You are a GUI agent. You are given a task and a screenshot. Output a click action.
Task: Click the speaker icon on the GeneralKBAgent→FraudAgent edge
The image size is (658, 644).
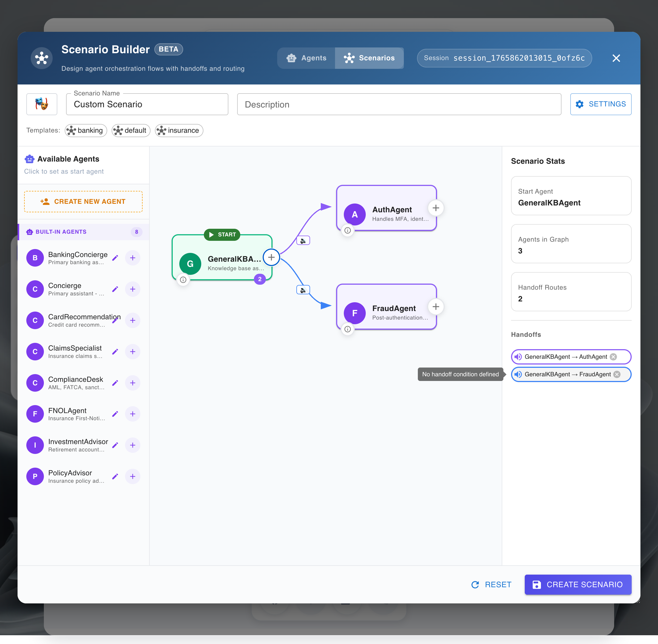coord(303,290)
